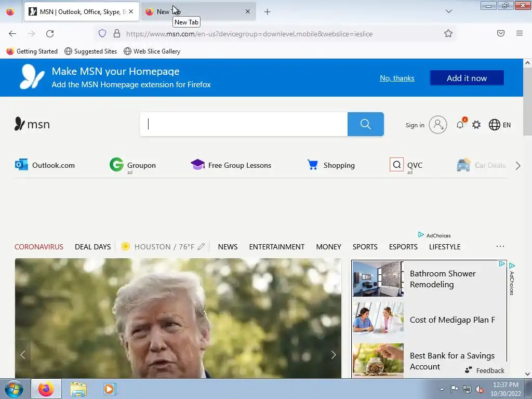Open the Free Group Lessons shortcut

tap(231, 165)
